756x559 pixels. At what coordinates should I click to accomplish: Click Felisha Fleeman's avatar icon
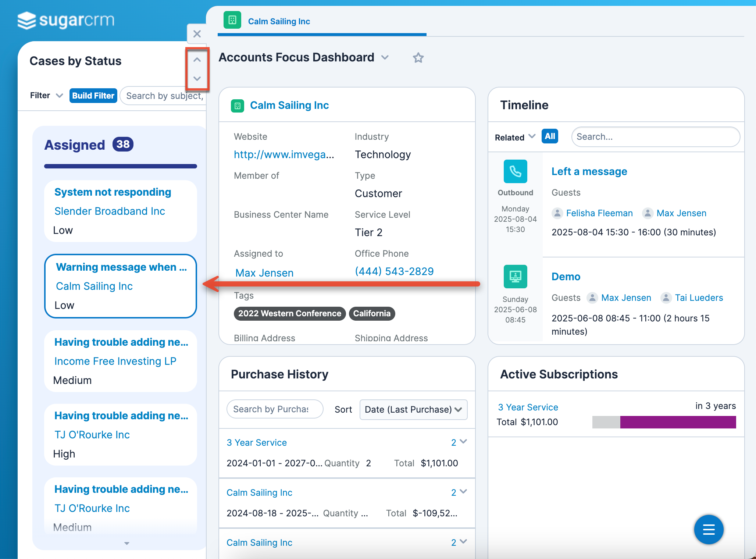coord(557,213)
